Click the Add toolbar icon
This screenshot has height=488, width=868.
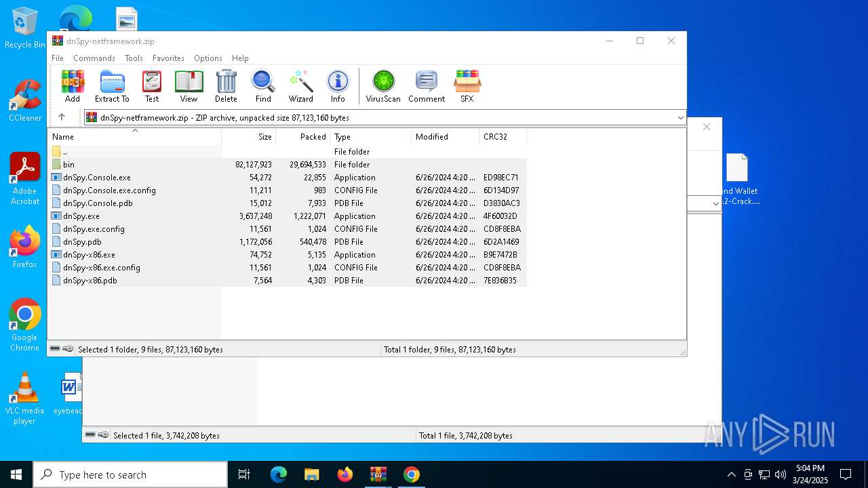pos(73,86)
